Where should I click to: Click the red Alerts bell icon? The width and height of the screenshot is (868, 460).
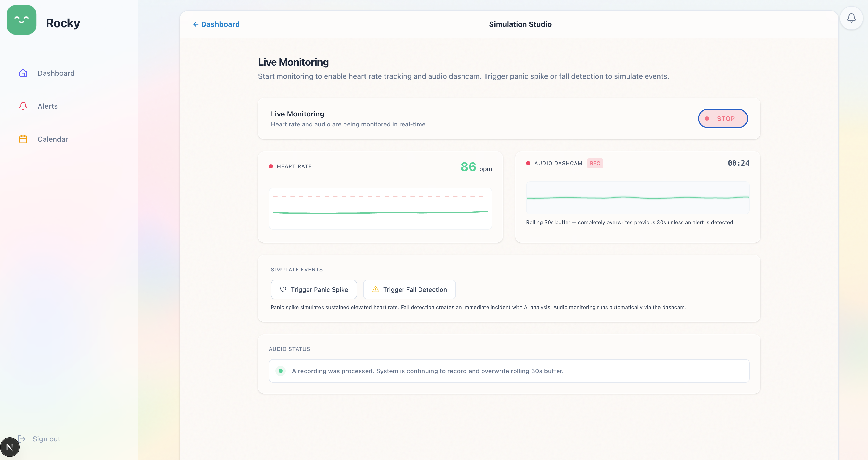click(x=23, y=106)
